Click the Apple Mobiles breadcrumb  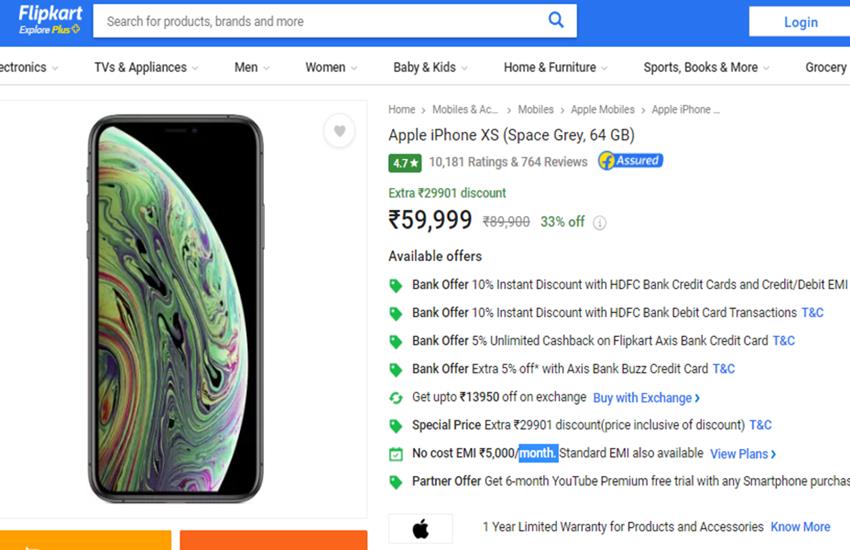pyautogui.click(x=603, y=110)
